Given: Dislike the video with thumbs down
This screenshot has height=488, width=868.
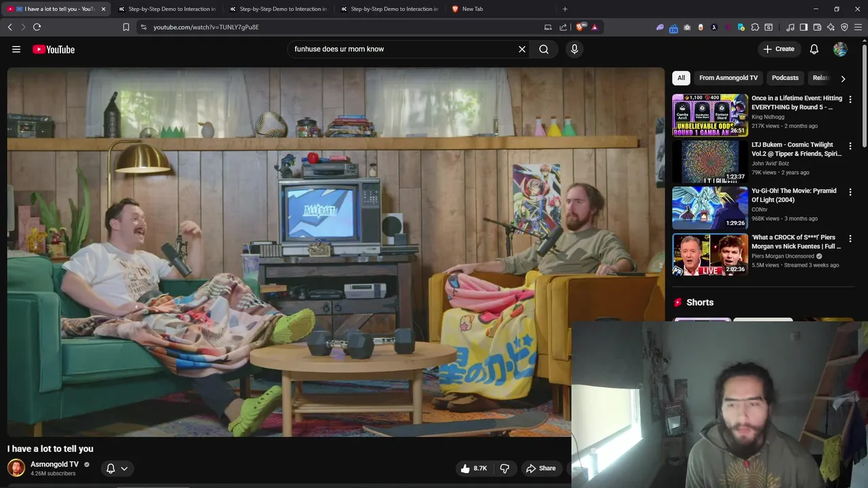Looking at the screenshot, I should pyautogui.click(x=505, y=468).
